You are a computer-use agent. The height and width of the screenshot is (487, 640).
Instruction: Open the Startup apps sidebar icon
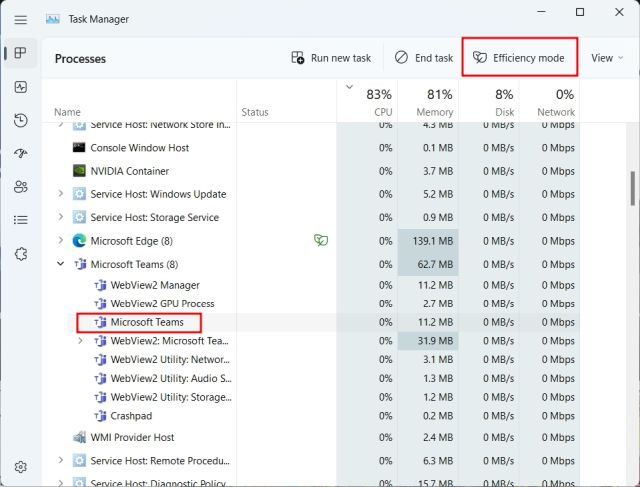click(20, 153)
